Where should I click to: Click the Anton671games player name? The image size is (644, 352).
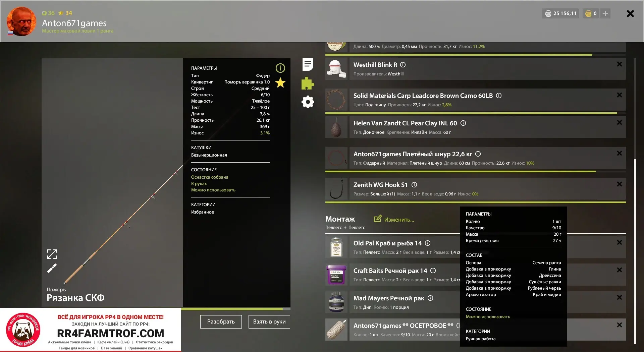click(74, 23)
